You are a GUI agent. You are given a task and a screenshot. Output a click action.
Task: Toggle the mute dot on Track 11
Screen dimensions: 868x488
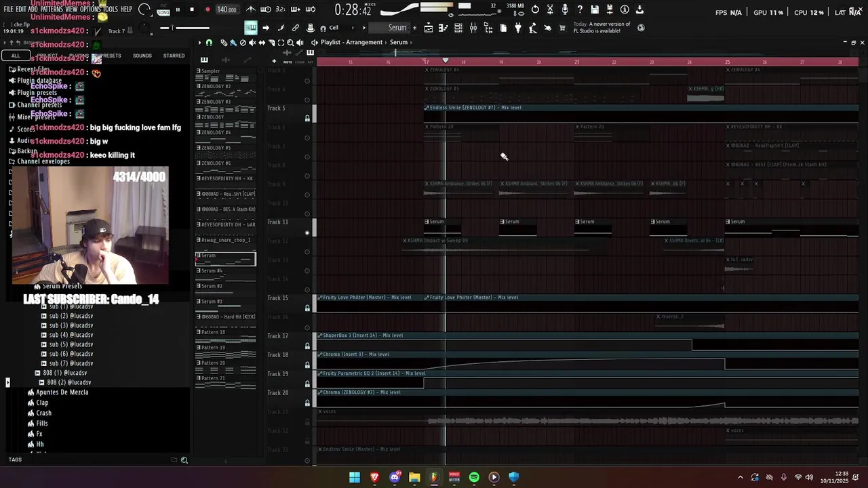pyautogui.click(x=307, y=232)
